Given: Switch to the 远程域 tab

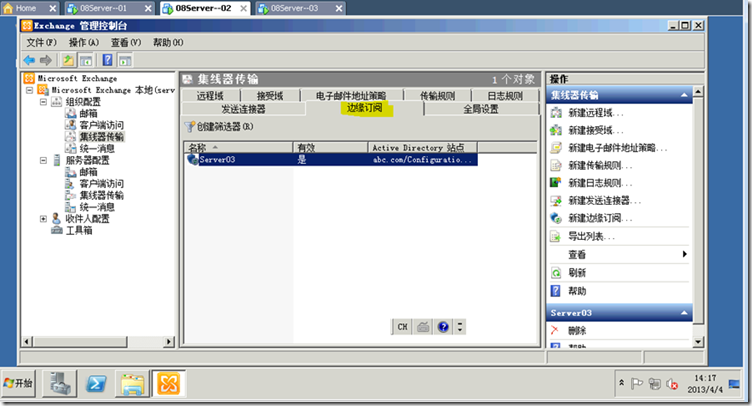Looking at the screenshot, I should tap(210, 96).
